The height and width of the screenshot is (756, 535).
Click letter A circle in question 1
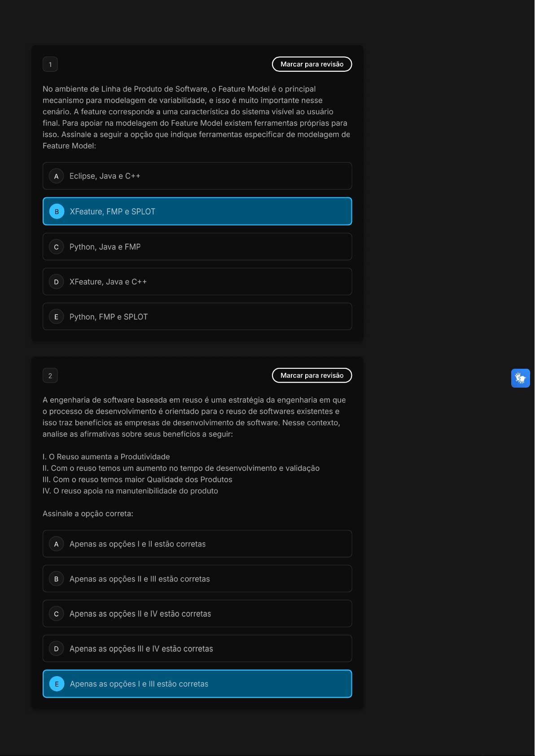click(x=57, y=176)
